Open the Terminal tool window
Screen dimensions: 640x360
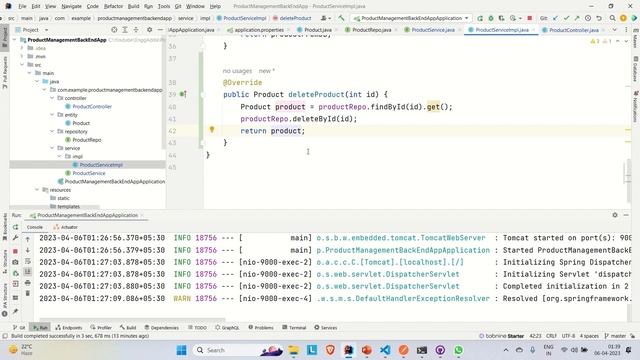click(294, 327)
